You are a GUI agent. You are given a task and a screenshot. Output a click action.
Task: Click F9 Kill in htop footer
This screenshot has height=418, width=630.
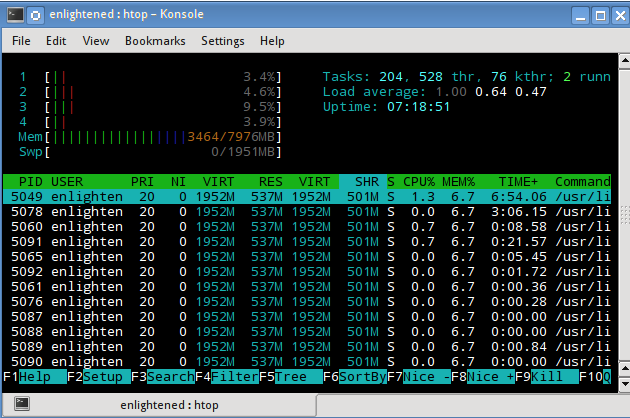(x=547, y=377)
